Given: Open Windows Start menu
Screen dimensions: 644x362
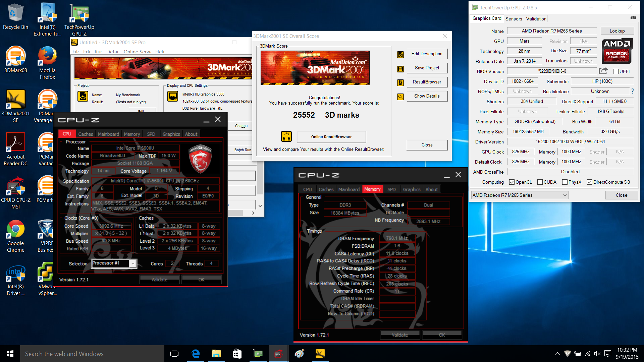Looking at the screenshot, I should [10, 354].
